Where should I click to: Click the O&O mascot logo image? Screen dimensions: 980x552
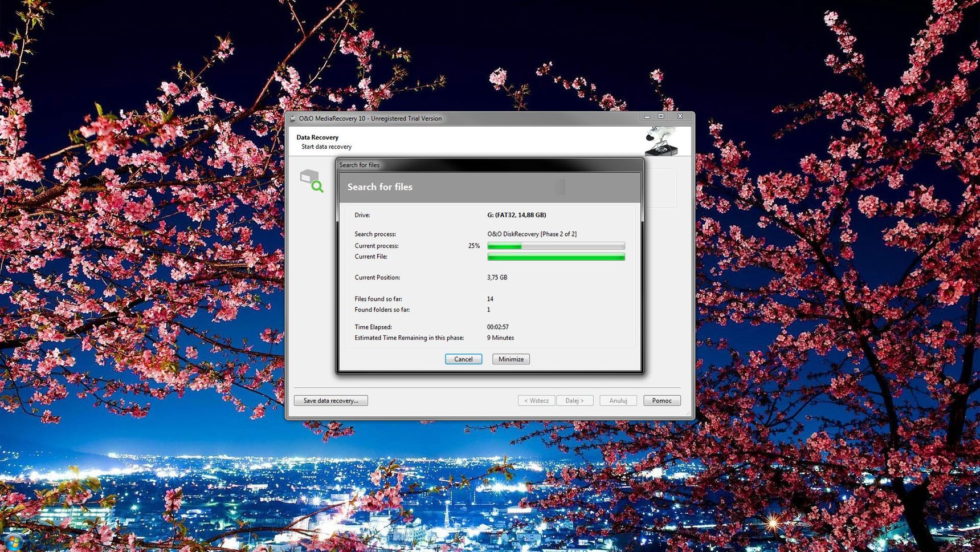(x=661, y=141)
